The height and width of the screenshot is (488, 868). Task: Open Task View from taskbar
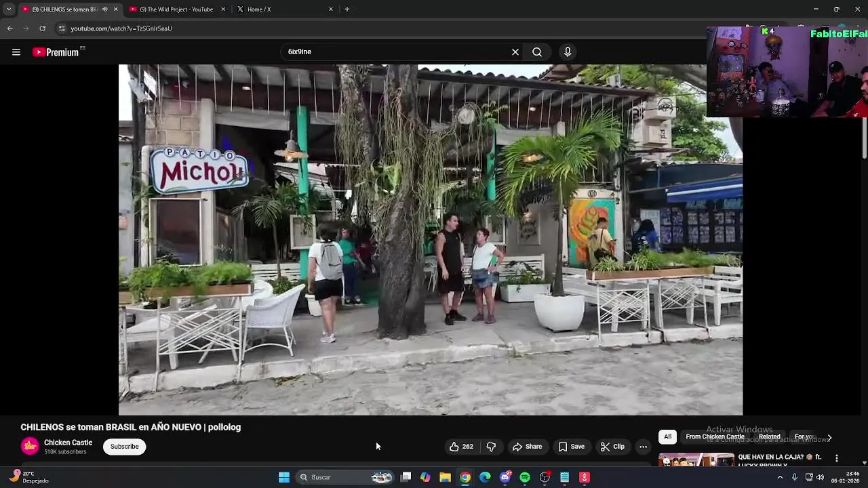click(406, 477)
